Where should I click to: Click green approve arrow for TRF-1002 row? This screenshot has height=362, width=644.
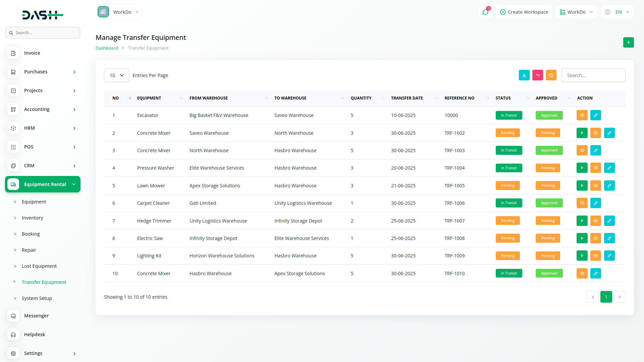point(582,133)
